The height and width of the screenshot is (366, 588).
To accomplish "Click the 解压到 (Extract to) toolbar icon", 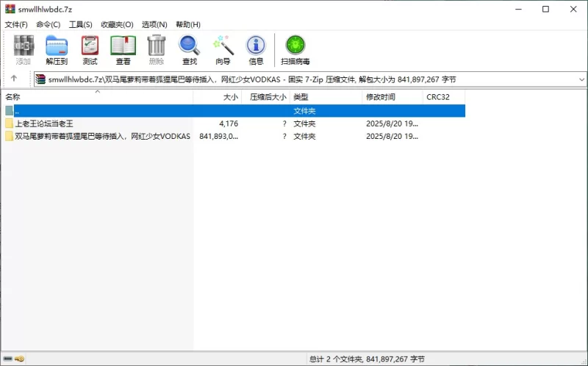I will point(57,46).
